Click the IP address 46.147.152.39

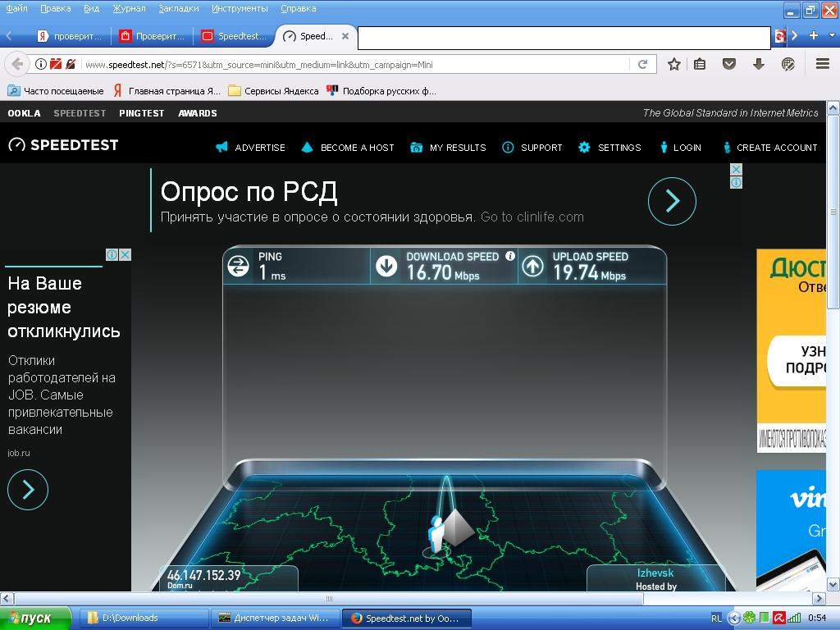pyautogui.click(x=203, y=575)
